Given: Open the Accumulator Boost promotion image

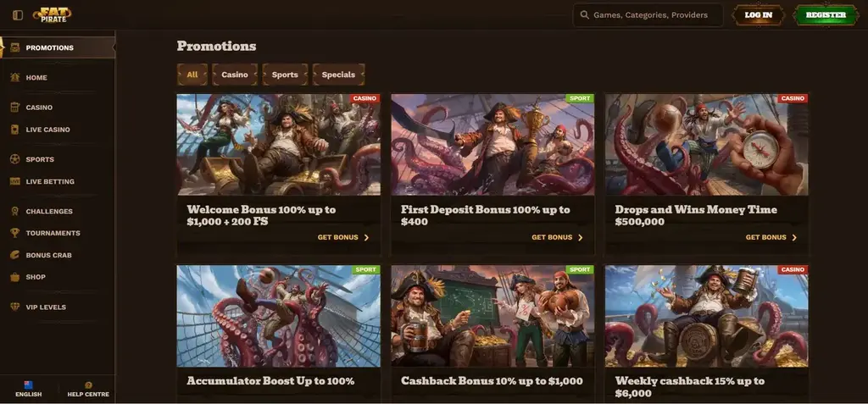Looking at the screenshot, I should [x=278, y=316].
